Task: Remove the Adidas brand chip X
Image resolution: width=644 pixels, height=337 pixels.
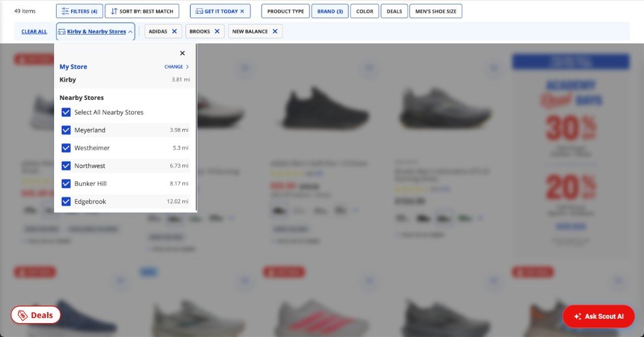Action: (x=174, y=31)
